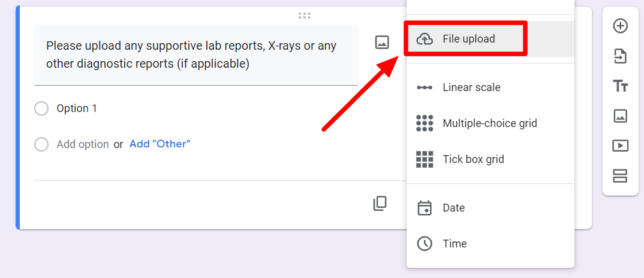Select Tick box grid type
Screen dimensions: 644x278
tap(490, 159)
